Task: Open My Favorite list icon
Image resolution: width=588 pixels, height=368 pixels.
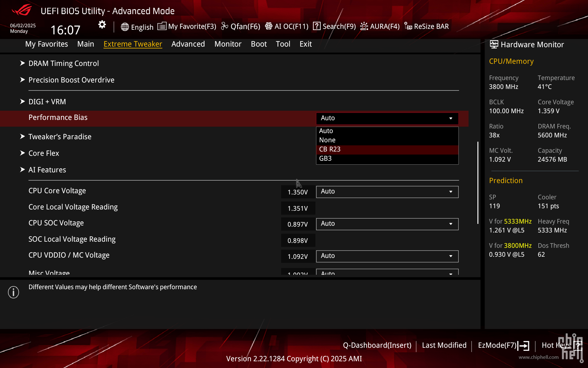Action: coord(162,26)
